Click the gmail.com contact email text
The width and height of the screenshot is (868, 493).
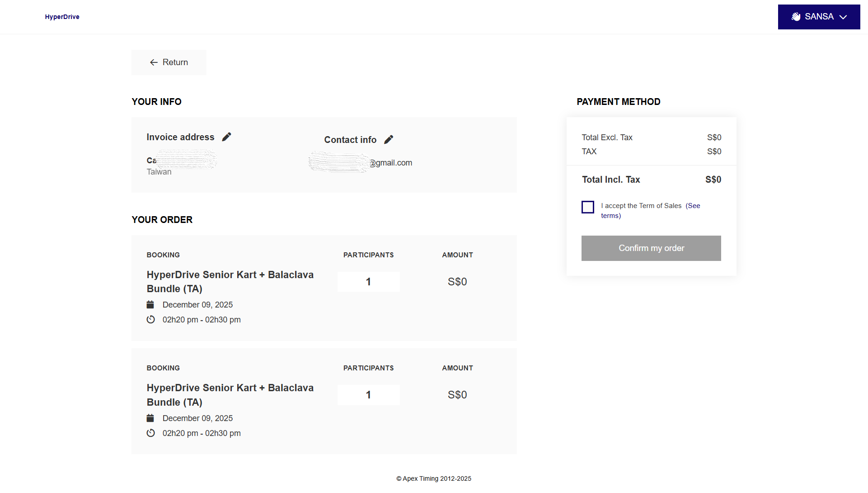[x=391, y=163]
